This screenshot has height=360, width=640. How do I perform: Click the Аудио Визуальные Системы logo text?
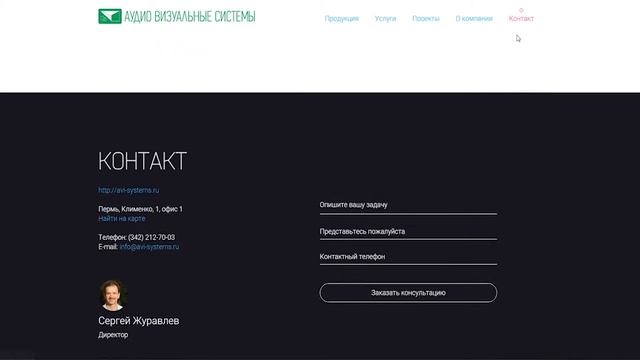click(190, 16)
